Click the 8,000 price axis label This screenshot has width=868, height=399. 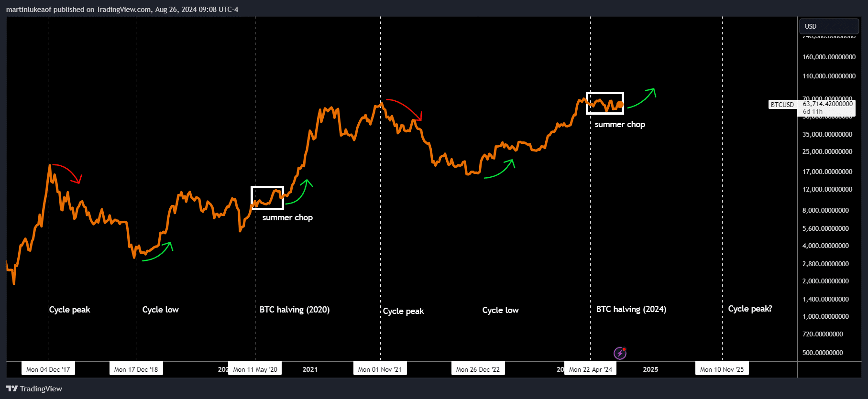[825, 210]
